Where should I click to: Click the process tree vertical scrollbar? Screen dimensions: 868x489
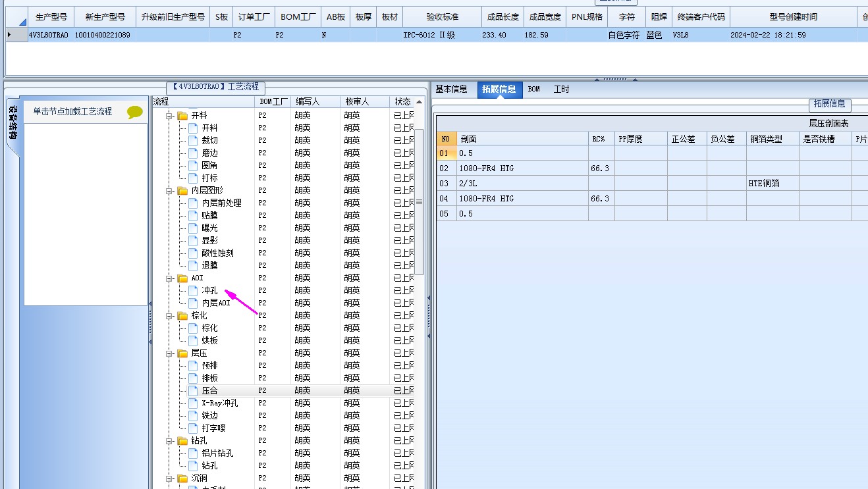tap(419, 201)
